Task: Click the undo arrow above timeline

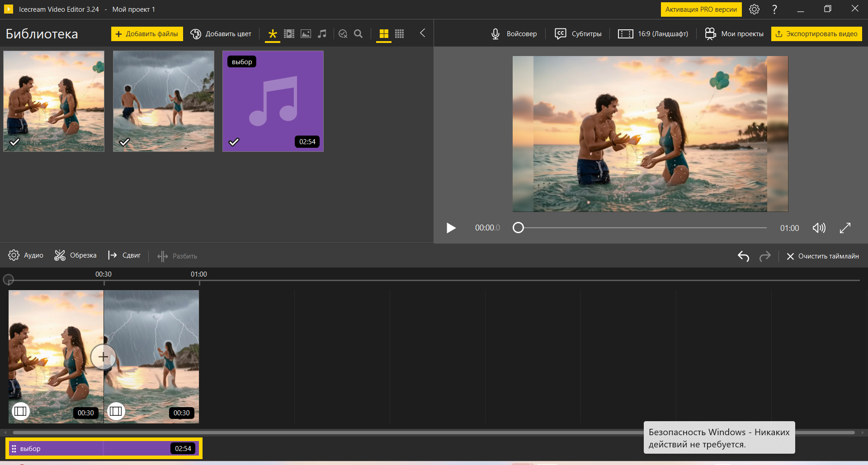Action: tap(743, 256)
